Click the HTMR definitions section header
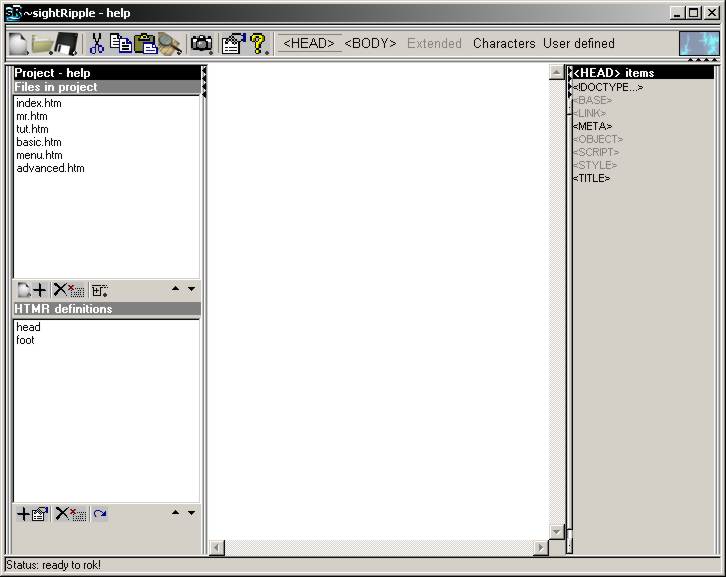Image resolution: width=726 pixels, height=577 pixels. coord(107,309)
